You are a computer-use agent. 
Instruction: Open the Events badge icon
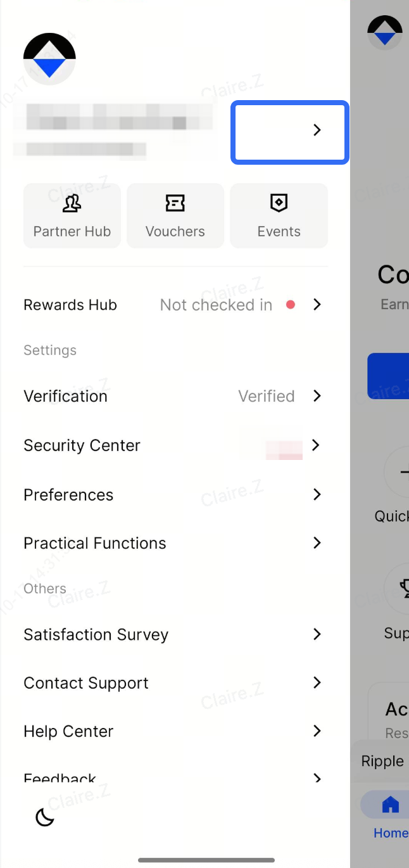coord(279,203)
